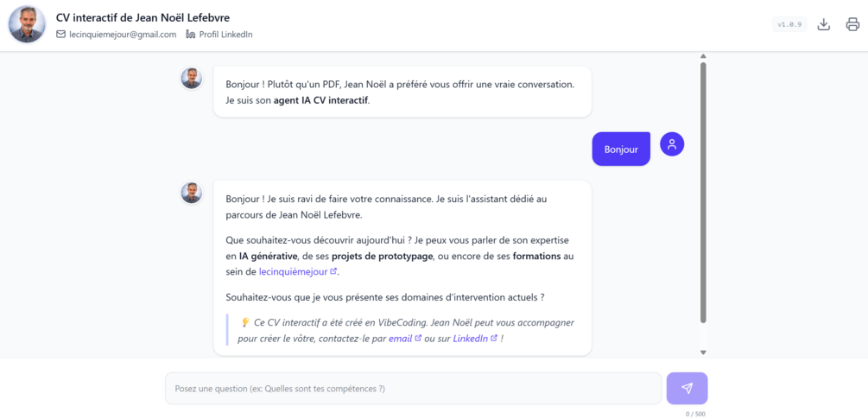This screenshot has height=419, width=868.
Task: Download the CV using the download icon
Action: [824, 24]
